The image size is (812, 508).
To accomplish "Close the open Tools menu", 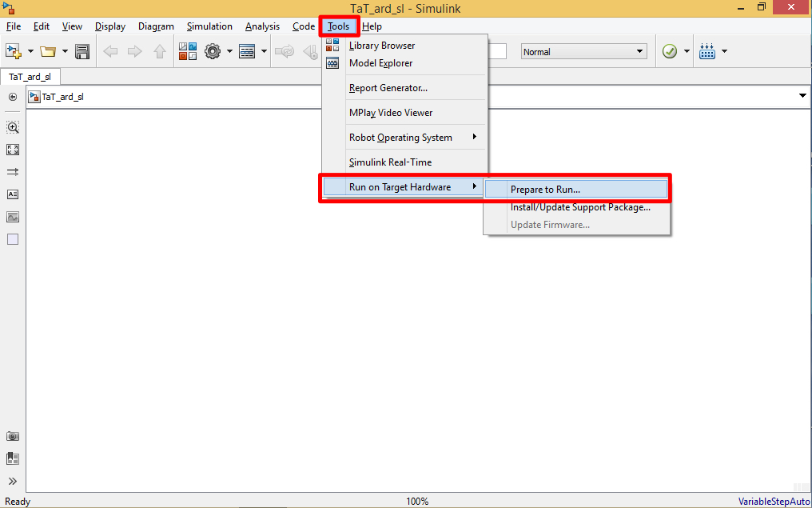I will pos(339,26).
